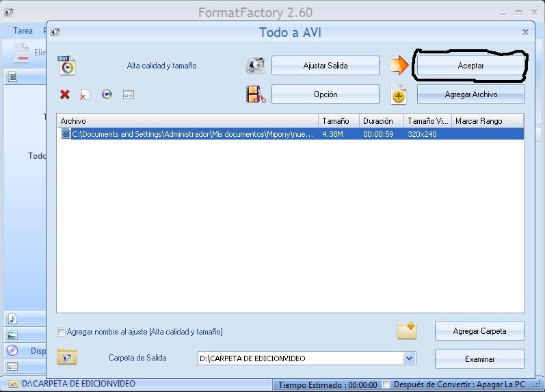
Task: Close the Todo a AVI dialog
Action: point(526,32)
